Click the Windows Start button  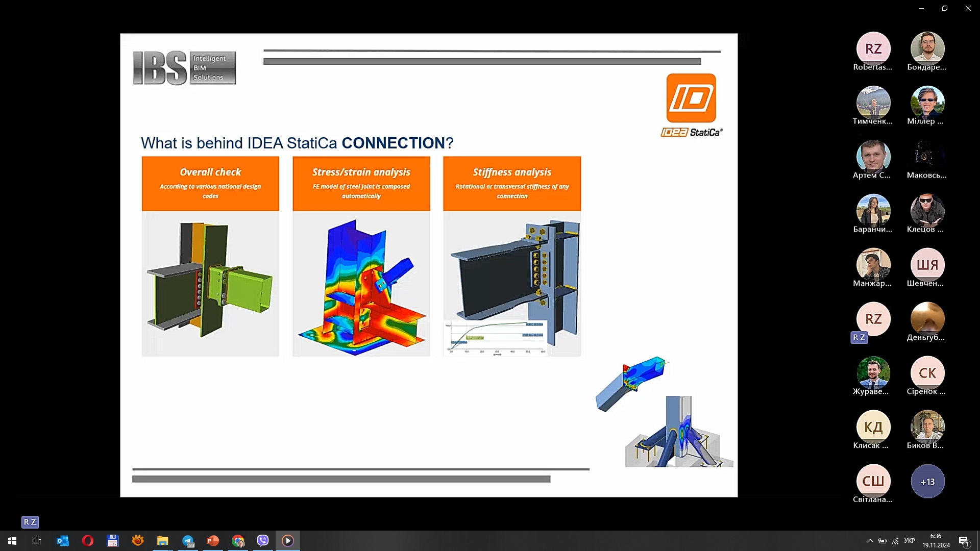tap(12, 541)
